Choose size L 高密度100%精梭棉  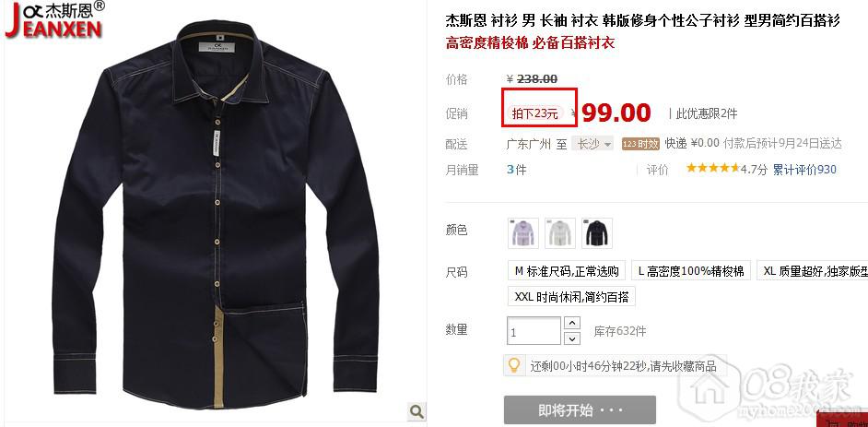[x=691, y=271]
